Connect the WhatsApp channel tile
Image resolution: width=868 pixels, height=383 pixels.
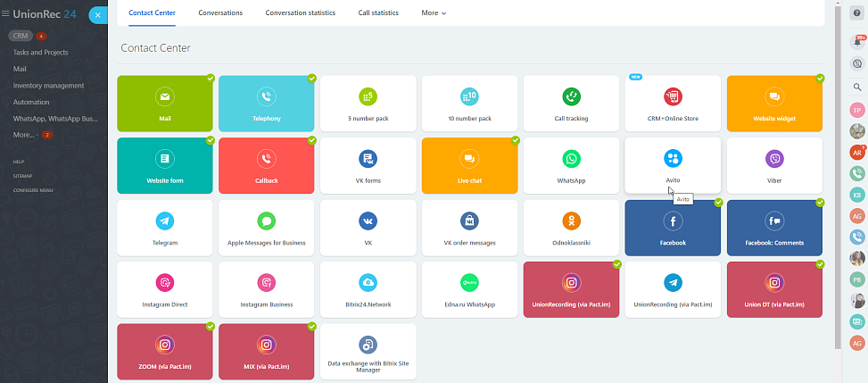coord(571,166)
